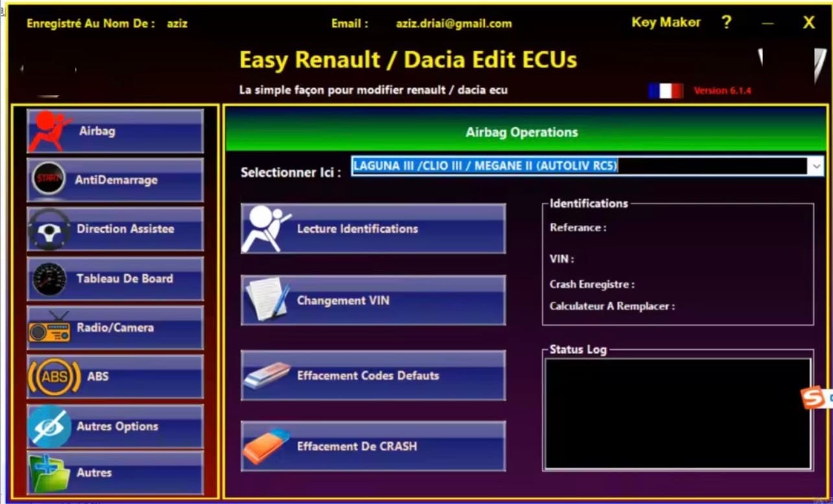Start Changement VIN operation
The height and width of the screenshot is (504, 833).
coord(373,301)
